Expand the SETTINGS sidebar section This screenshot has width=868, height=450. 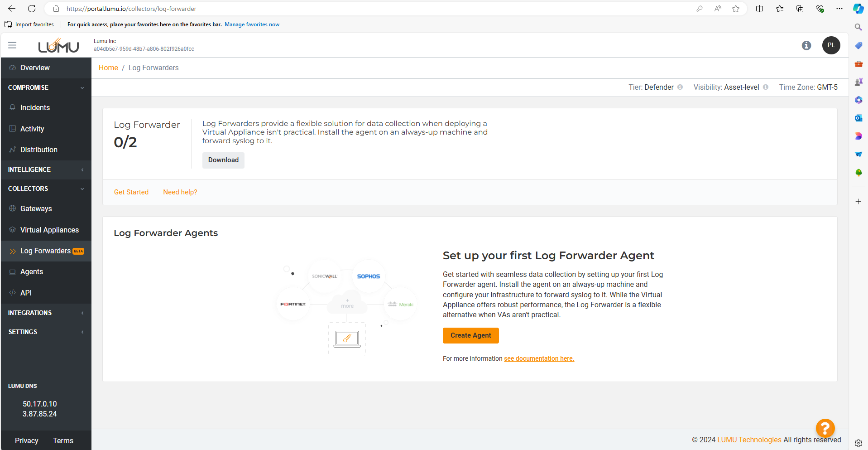[x=82, y=332]
